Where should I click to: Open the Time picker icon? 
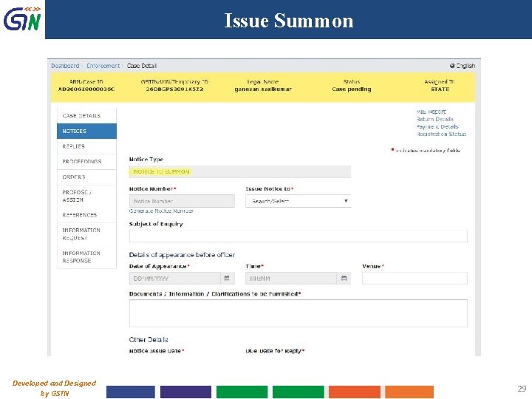click(344, 279)
